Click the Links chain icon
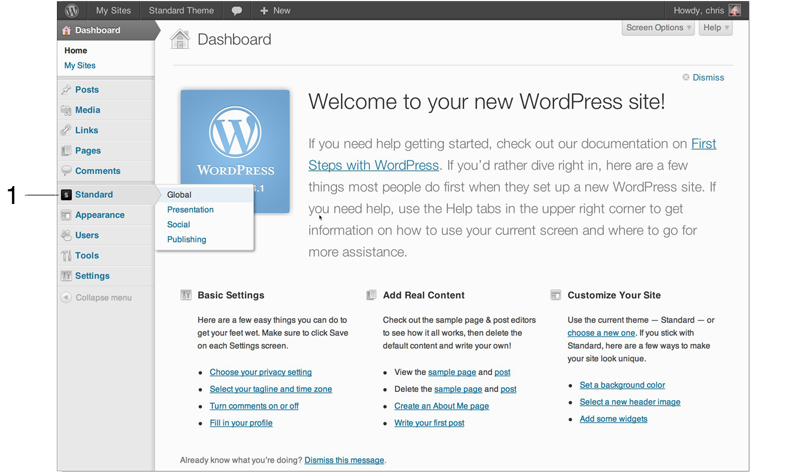Screen dimensions: 800x472 [x=66, y=130]
